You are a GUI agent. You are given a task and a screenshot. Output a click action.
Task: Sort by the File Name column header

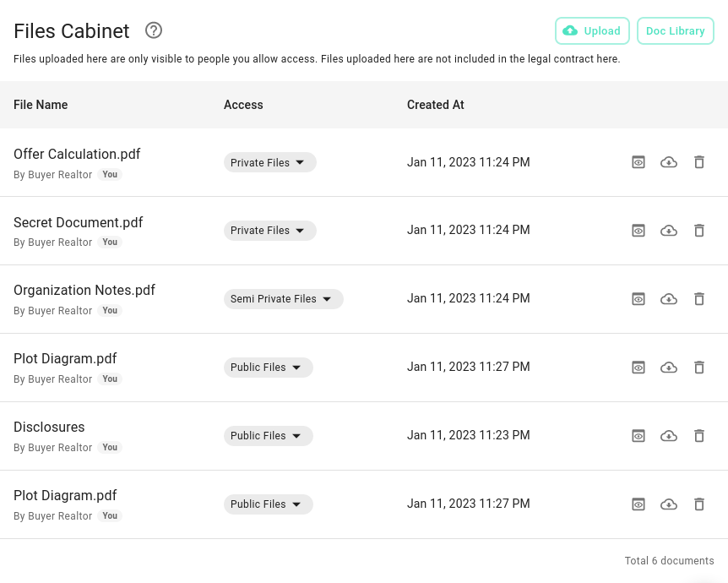click(x=41, y=105)
